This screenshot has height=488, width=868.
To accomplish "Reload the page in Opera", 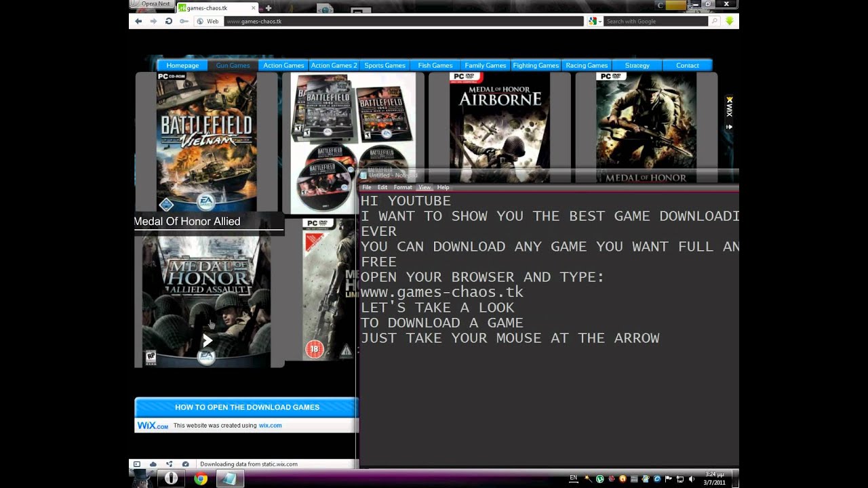I will [x=168, y=21].
